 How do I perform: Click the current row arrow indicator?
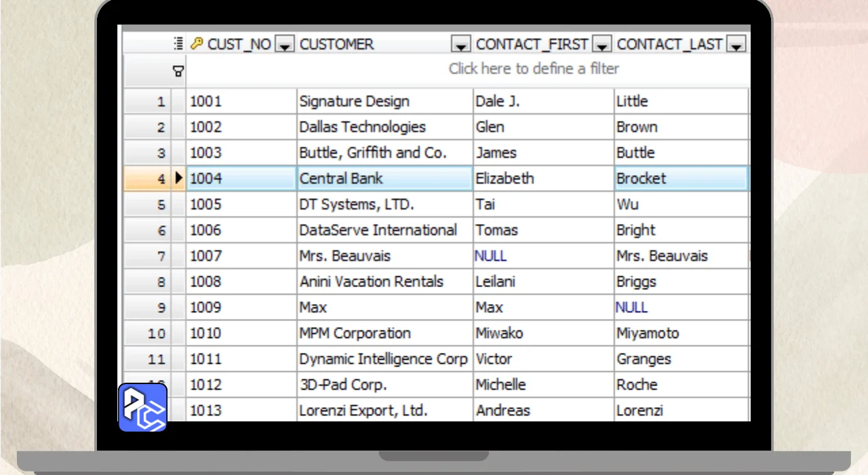(179, 178)
